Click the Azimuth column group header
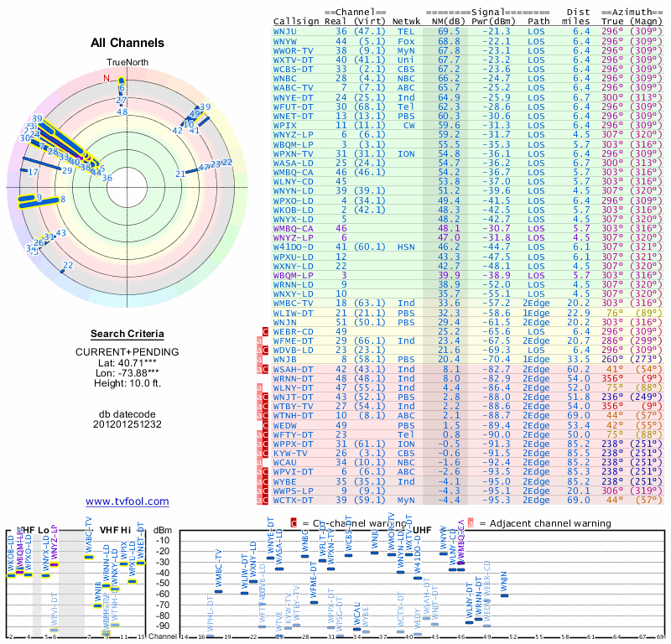This screenshot has height=644, width=671. click(632, 12)
